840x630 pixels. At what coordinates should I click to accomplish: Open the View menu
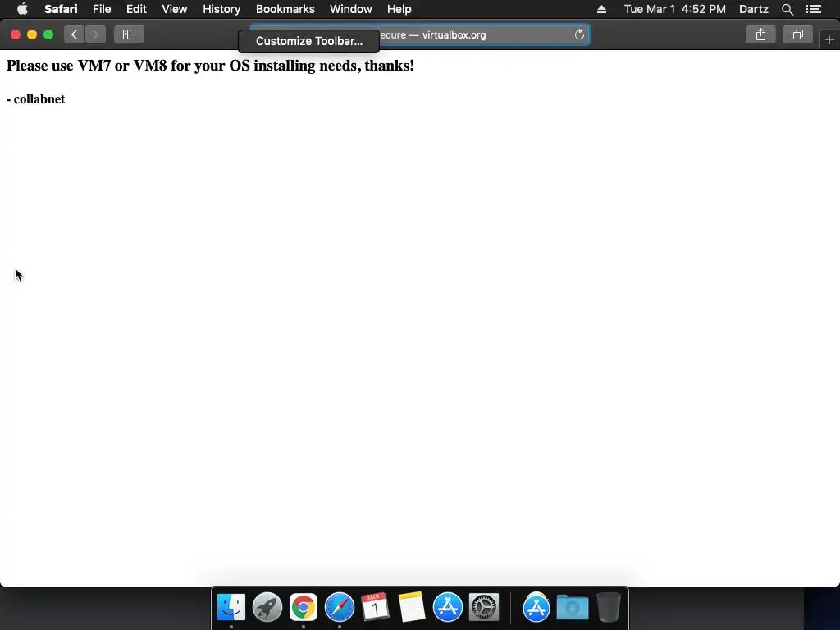[174, 9]
